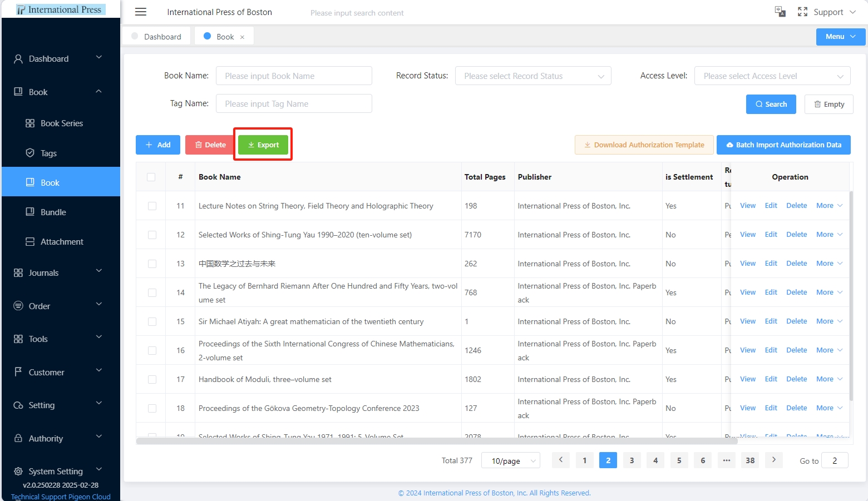The image size is (868, 501).
Task: Check the row 17 checkbox
Action: [x=152, y=379]
